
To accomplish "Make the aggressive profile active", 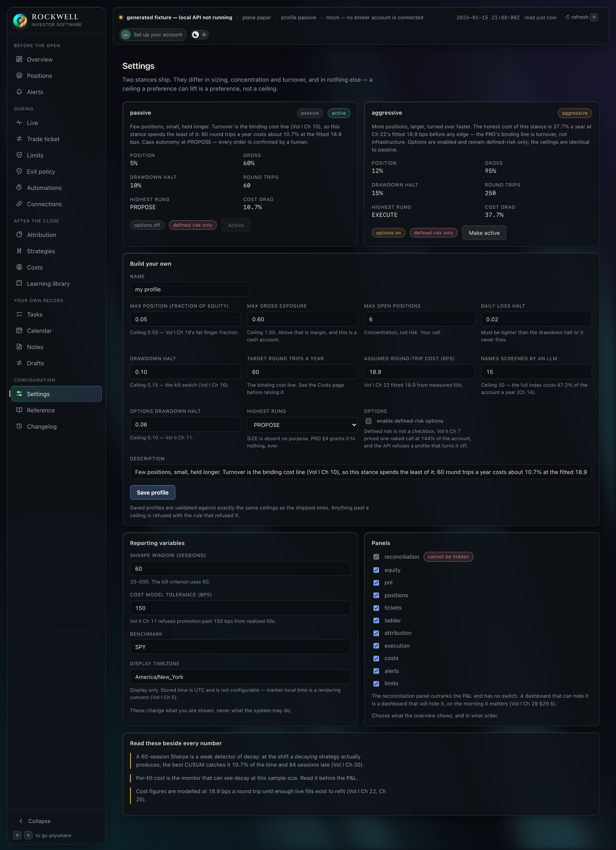I will (x=484, y=233).
